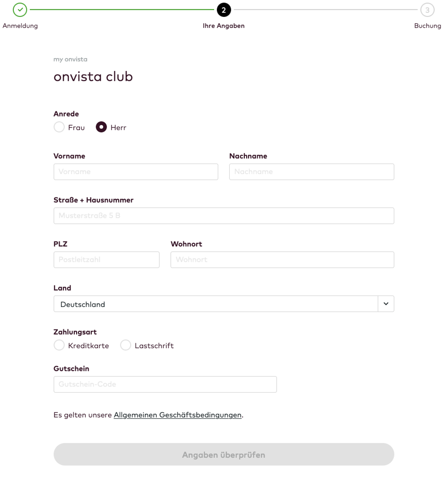Viewport: 448px width, 477px height.
Task: Select the Frau radio button
Action: click(59, 127)
